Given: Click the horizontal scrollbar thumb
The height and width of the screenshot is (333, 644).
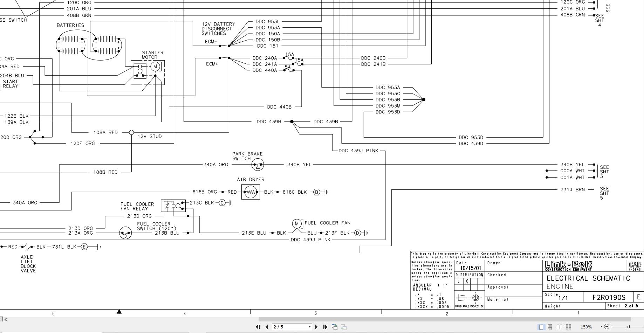Looking at the screenshot, I should (x=444, y=319).
